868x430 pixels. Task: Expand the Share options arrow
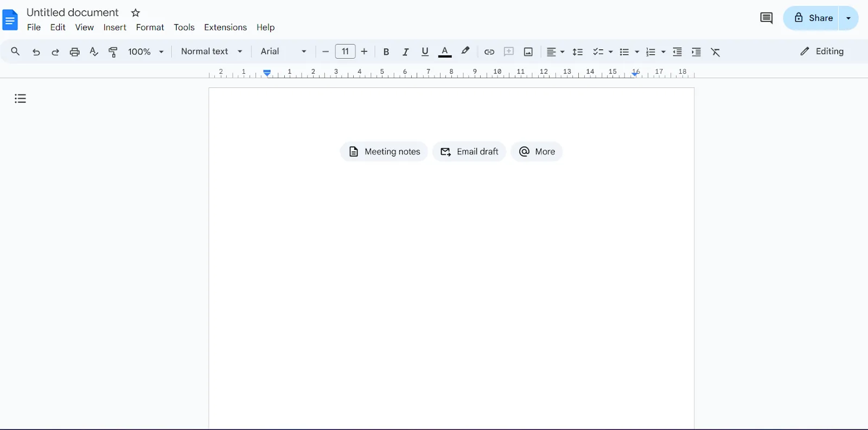(x=848, y=18)
